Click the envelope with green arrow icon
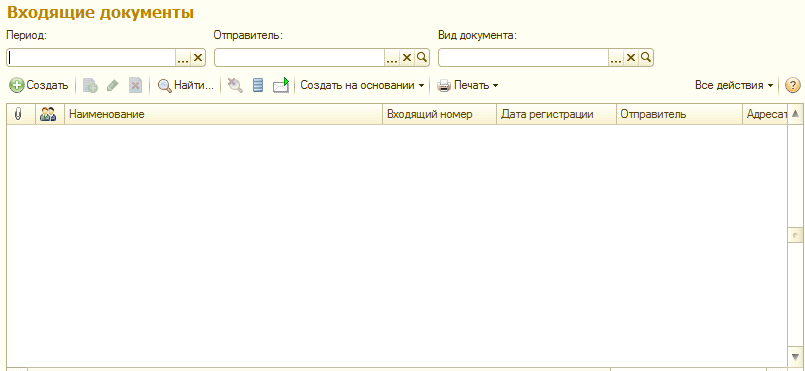805x371 pixels. point(281,86)
